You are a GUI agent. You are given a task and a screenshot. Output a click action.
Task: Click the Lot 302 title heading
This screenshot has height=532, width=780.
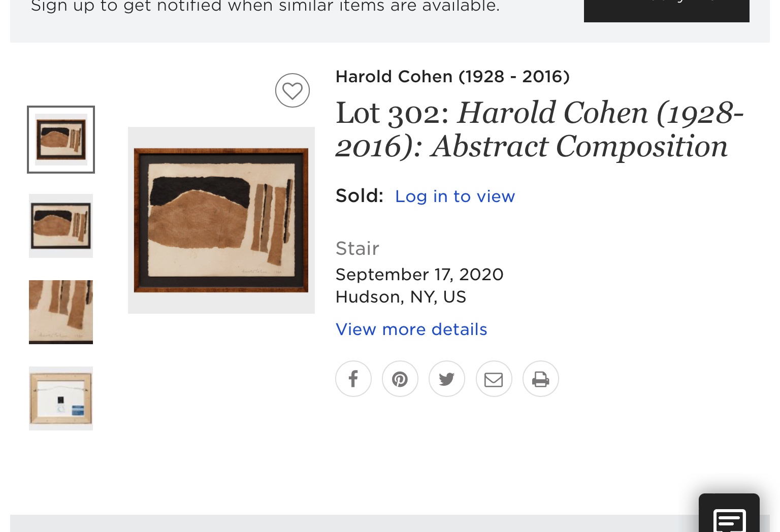tap(539, 129)
